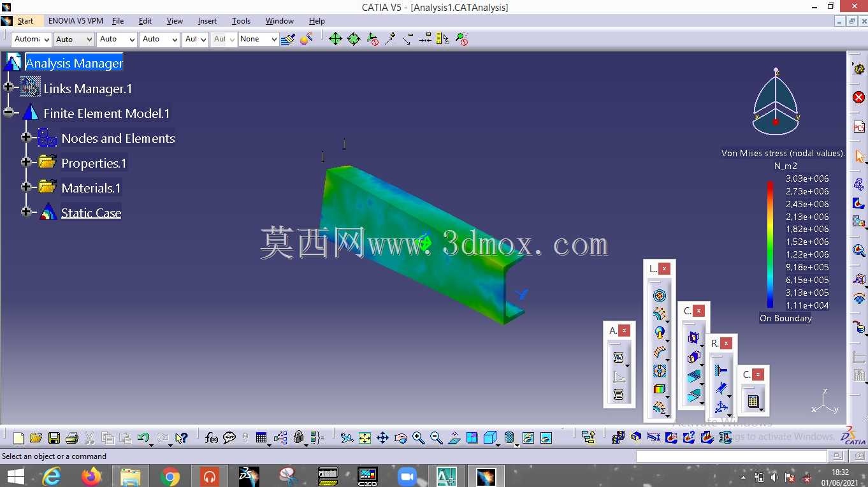Image resolution: width=868 pixels, height=487 pixels.
Task: Open Zoom from the taskbar
Action: 407,476
